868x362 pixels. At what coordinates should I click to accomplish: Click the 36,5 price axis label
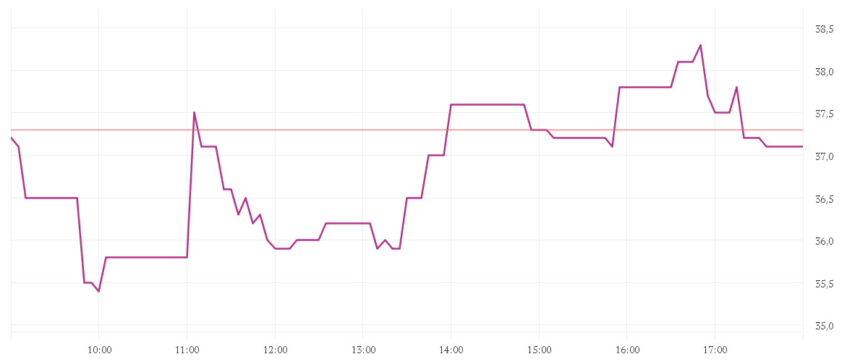tap(825, 199)
